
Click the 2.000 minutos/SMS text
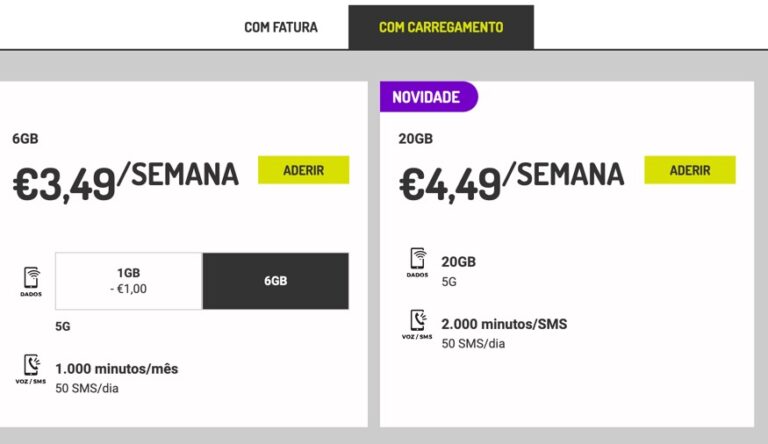click(x=504, y=323)
